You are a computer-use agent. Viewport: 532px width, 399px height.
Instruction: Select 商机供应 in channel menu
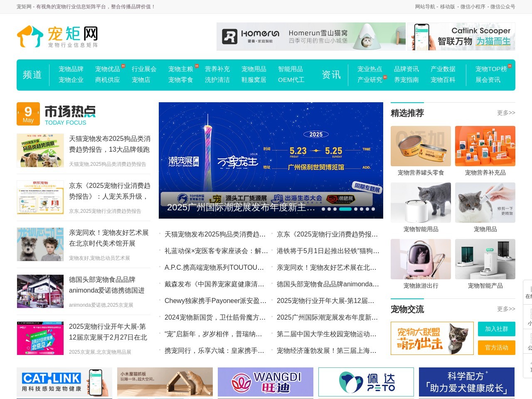(107, 80)
